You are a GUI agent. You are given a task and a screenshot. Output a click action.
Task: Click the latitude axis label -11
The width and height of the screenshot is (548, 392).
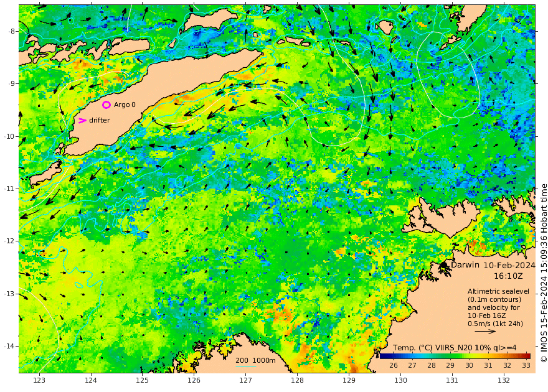[10, 189]
